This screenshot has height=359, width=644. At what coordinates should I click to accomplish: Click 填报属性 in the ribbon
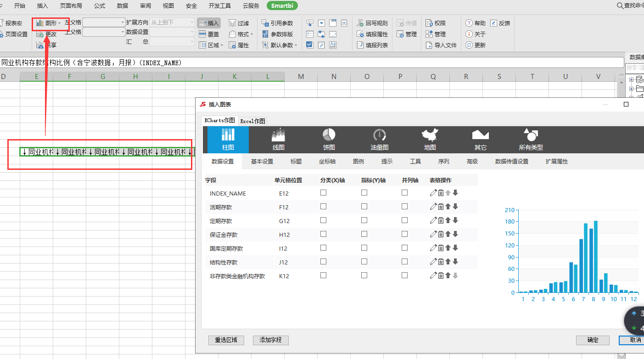pos(372,34)
